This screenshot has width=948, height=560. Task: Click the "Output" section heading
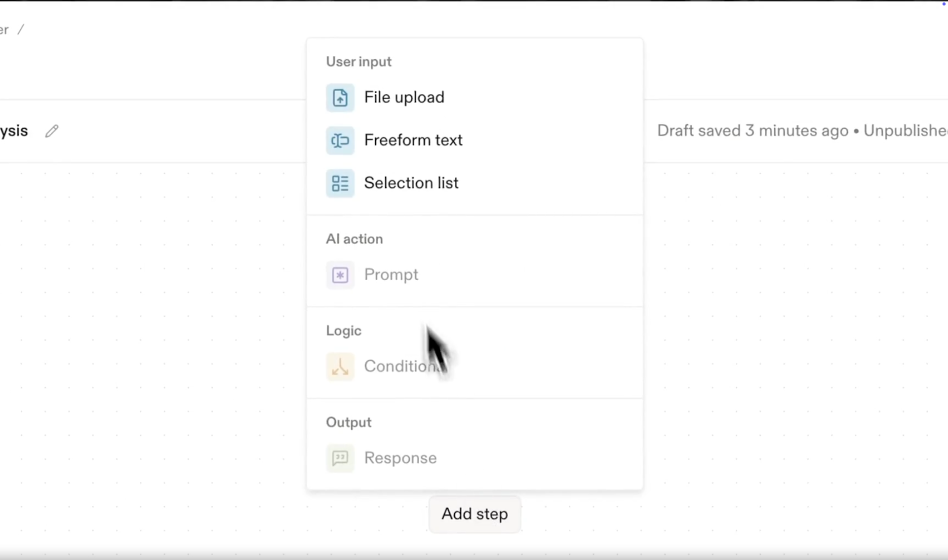point(349,422)
